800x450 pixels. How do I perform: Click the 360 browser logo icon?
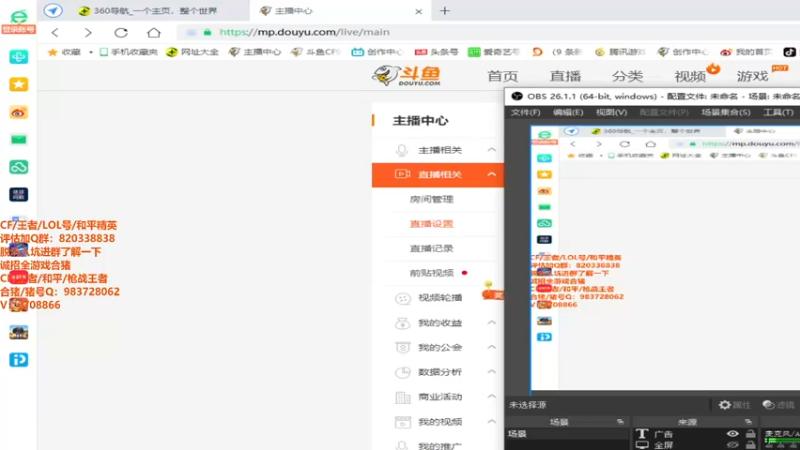click(x=18, y=16)
